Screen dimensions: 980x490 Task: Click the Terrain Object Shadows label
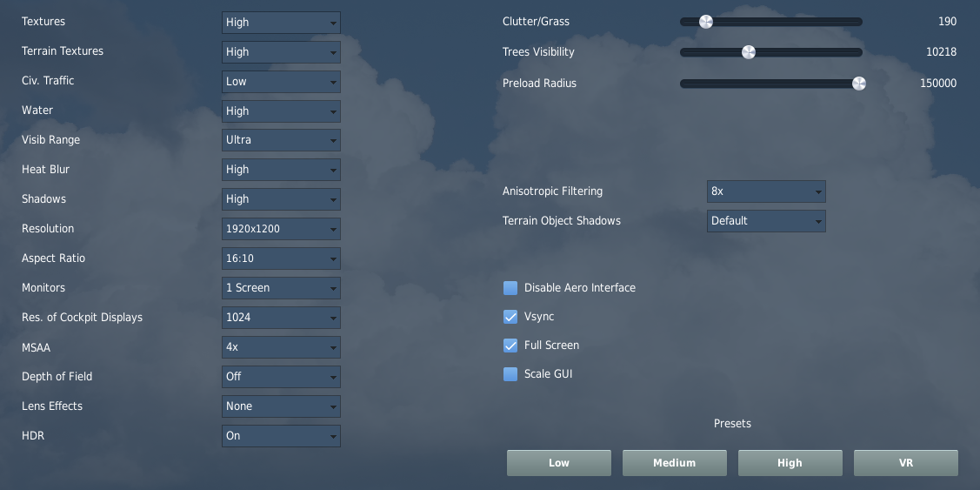[561, 221]
